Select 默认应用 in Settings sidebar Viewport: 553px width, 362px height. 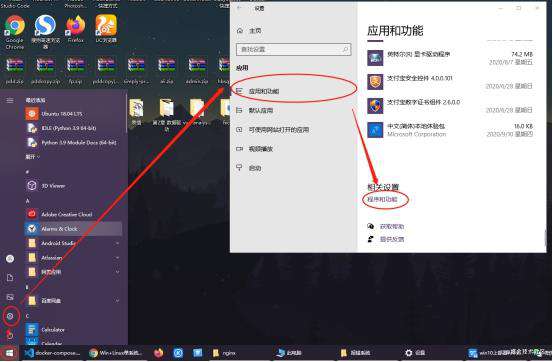point(293,110)
